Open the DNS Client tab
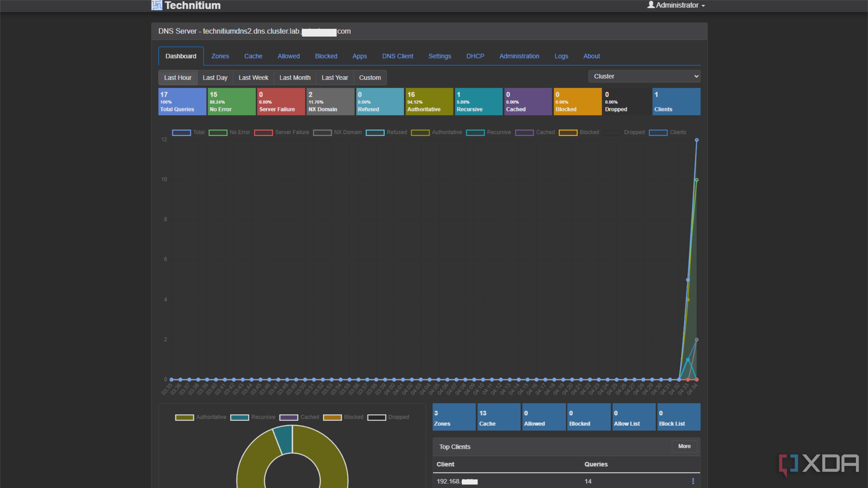This screenshot has height=488, width=868. [x=397, y=56]
